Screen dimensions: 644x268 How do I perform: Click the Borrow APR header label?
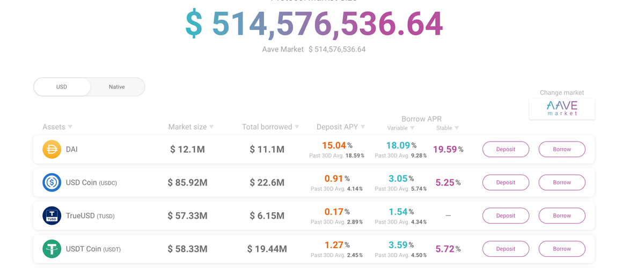pyautogui.click(x=422, y=119)
